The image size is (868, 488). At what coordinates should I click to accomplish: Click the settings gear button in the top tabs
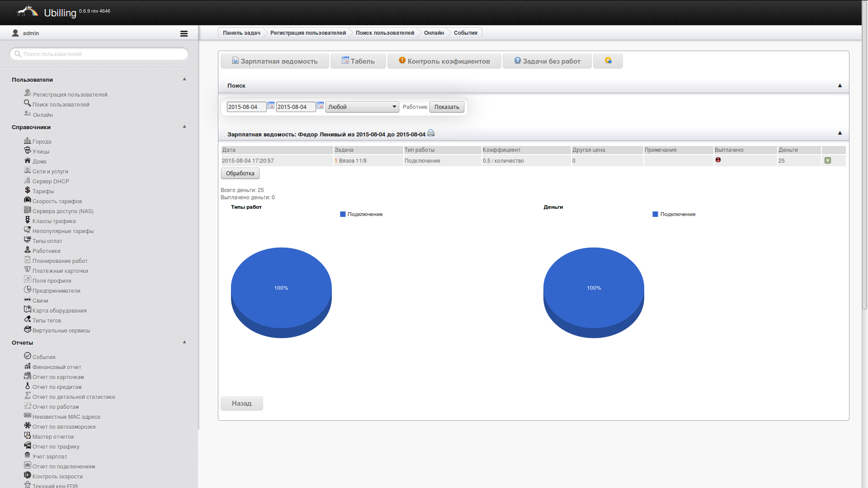[x=608, y=61]
